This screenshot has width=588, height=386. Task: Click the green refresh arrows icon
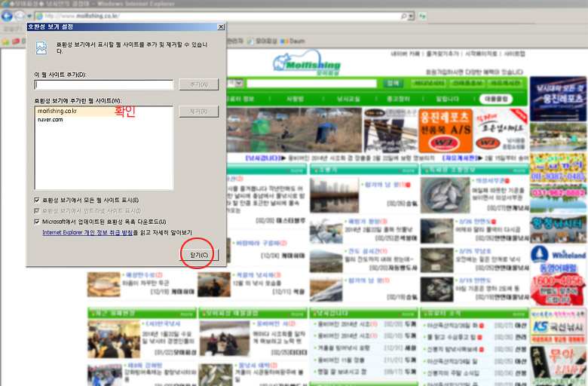pos(422,16)
